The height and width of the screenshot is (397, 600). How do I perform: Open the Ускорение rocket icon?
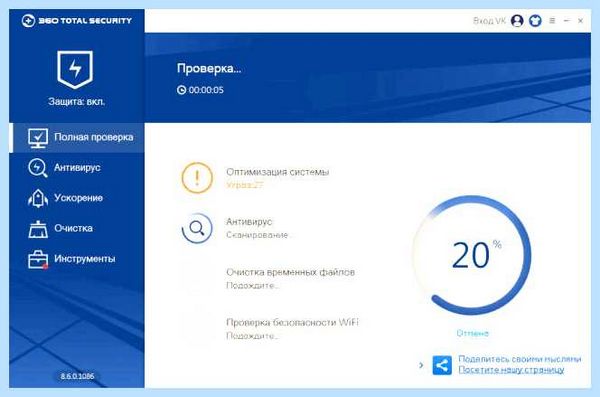coord(38,198)
